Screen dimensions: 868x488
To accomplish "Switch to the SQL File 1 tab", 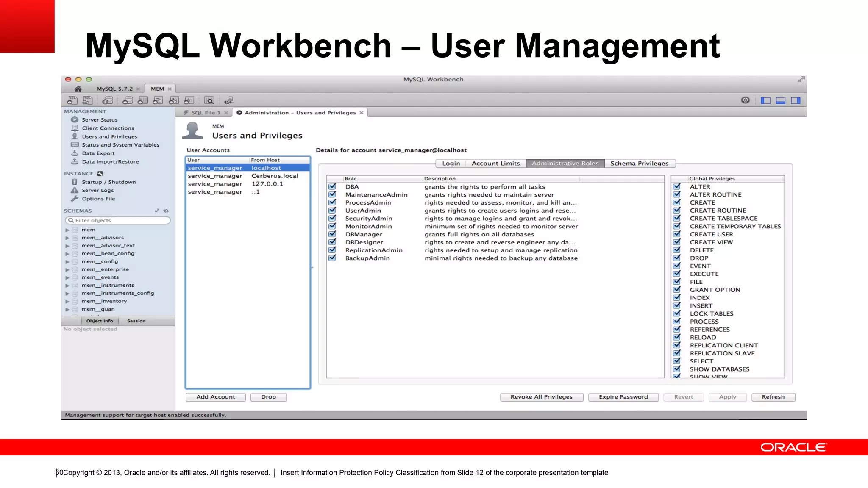I will [x=206, y=113].
